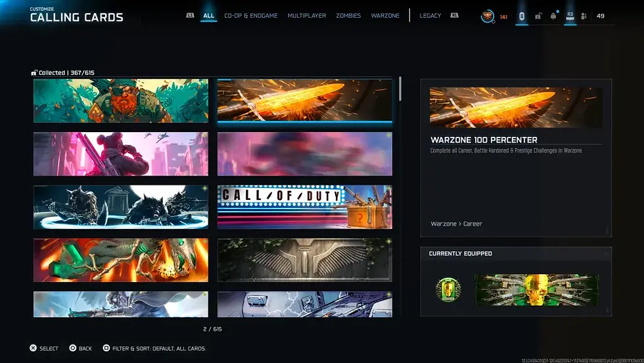The image size is (644, 363).
Task: Click the R1 next-tab button icon
Action: tap(454, 15)
